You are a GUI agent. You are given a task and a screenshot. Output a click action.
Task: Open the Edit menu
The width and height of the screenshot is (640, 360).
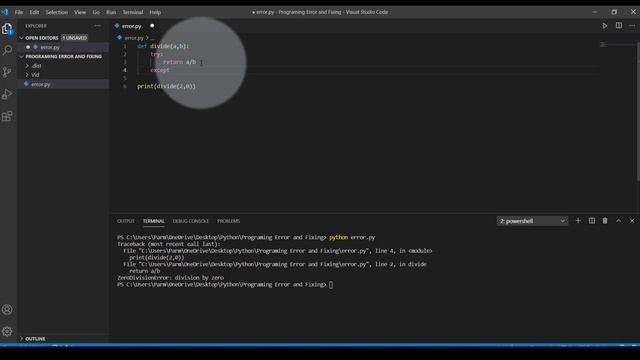point(34,12)
